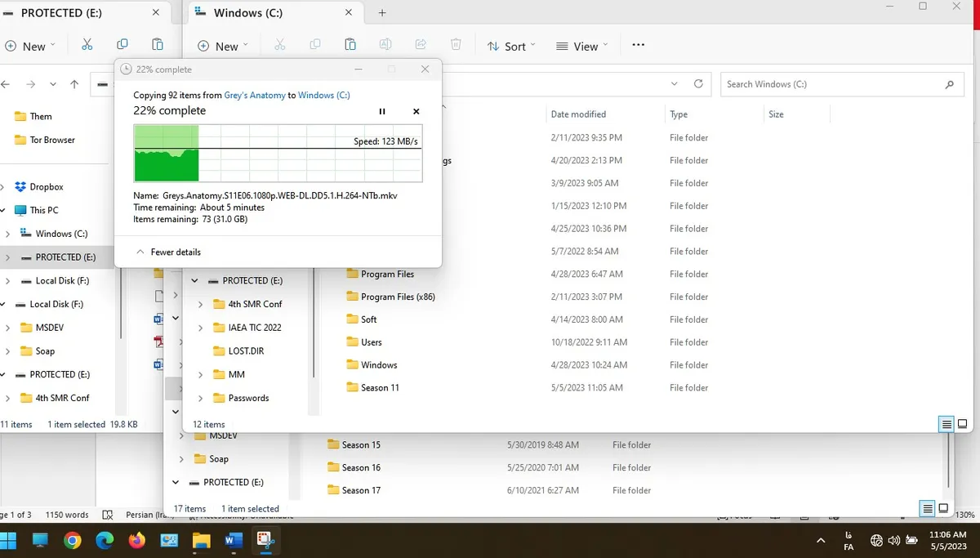Image resolution: width=980 pixels, height=558 pixels.
Task: Open Chrome from the taskbar
Action: (73, 540)
